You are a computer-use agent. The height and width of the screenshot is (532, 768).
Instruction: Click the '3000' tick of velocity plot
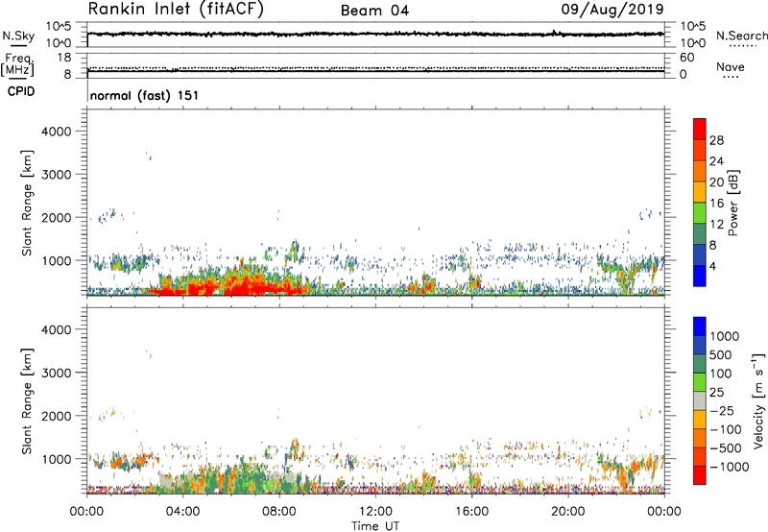[56, 373]
